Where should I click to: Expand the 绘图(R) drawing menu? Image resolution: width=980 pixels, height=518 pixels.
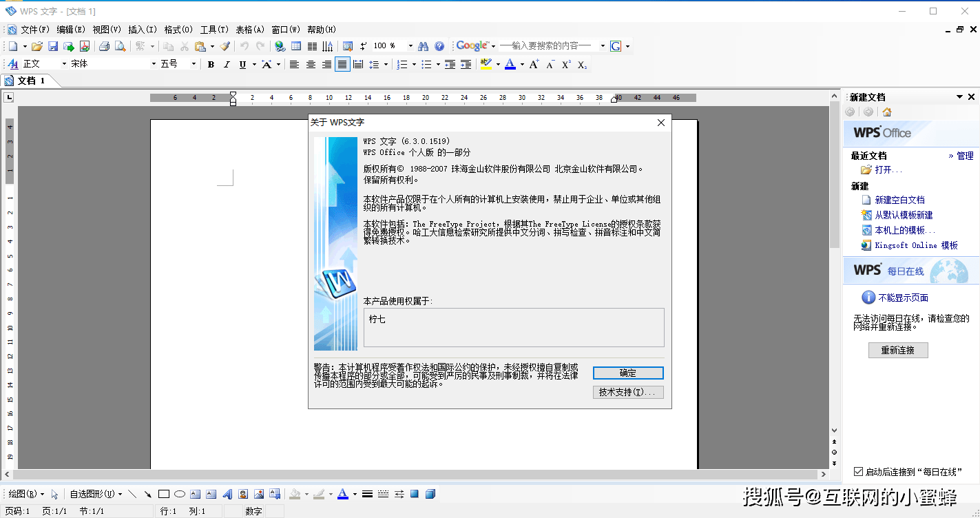[26, 494]
